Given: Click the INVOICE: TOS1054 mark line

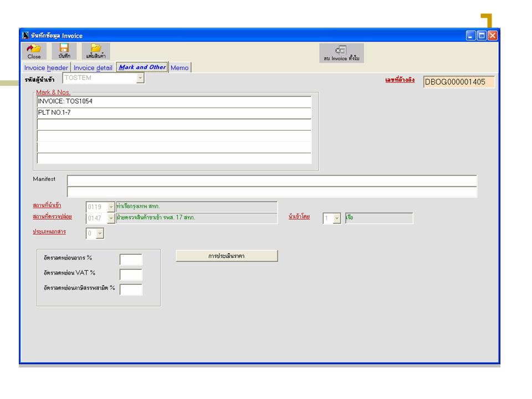Looking at the screenshot, I should click(174, 101).
